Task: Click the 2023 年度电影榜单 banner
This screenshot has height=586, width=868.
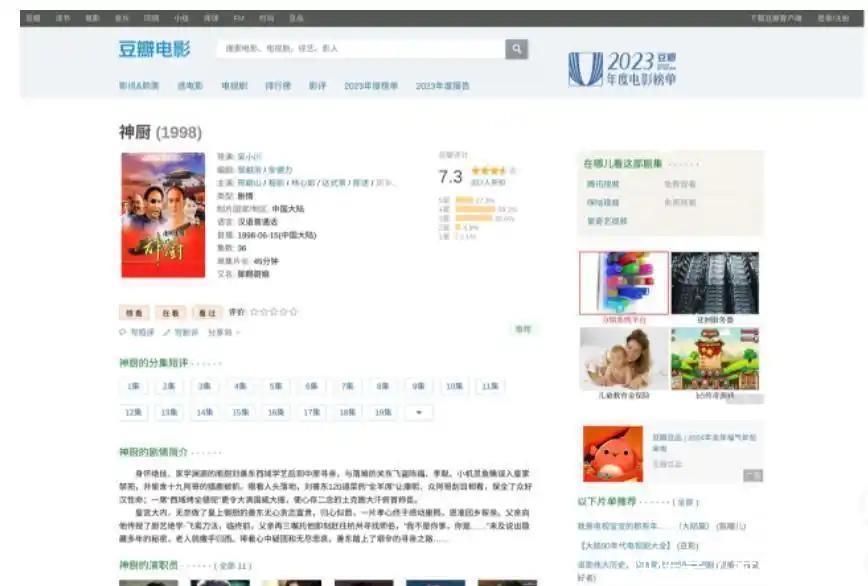Action: click(x=622, y=68)
